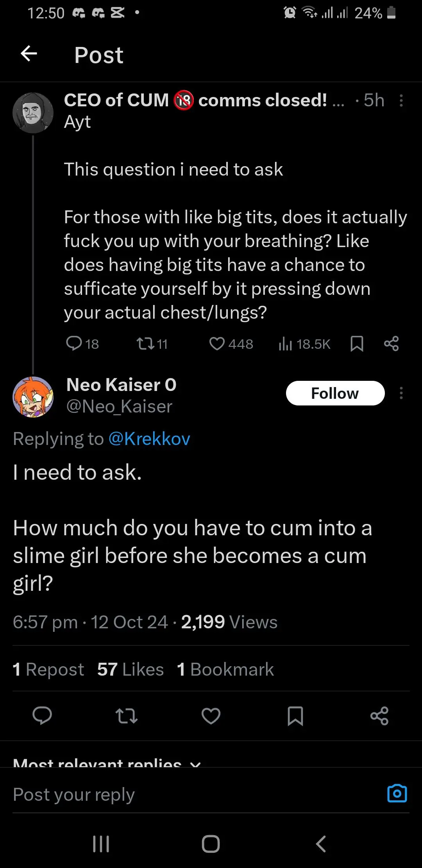The image size is (422, 868).
Task: View the 57 Likes list
Action: click(130, 669)
